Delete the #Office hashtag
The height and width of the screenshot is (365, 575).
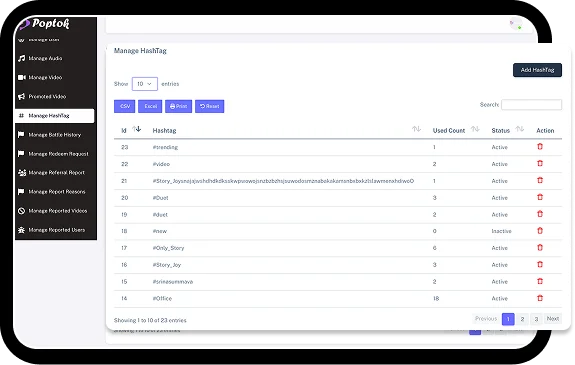coord(540,298)
